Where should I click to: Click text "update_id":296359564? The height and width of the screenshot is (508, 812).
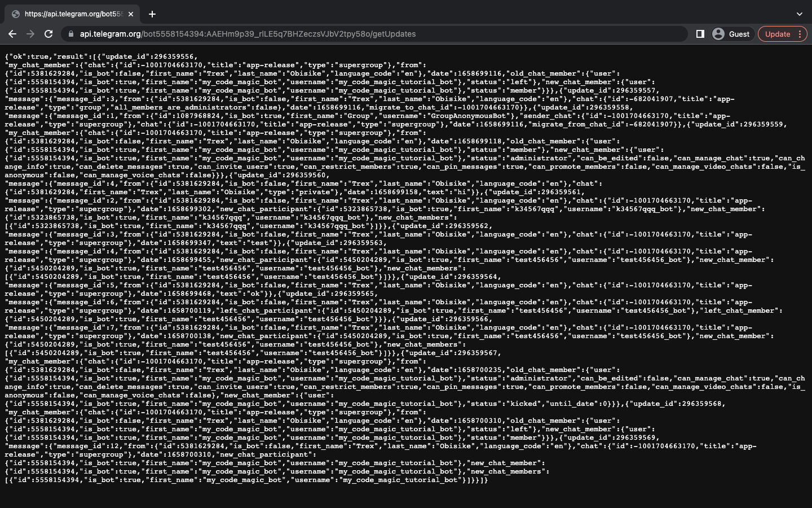tap(452, 277)
